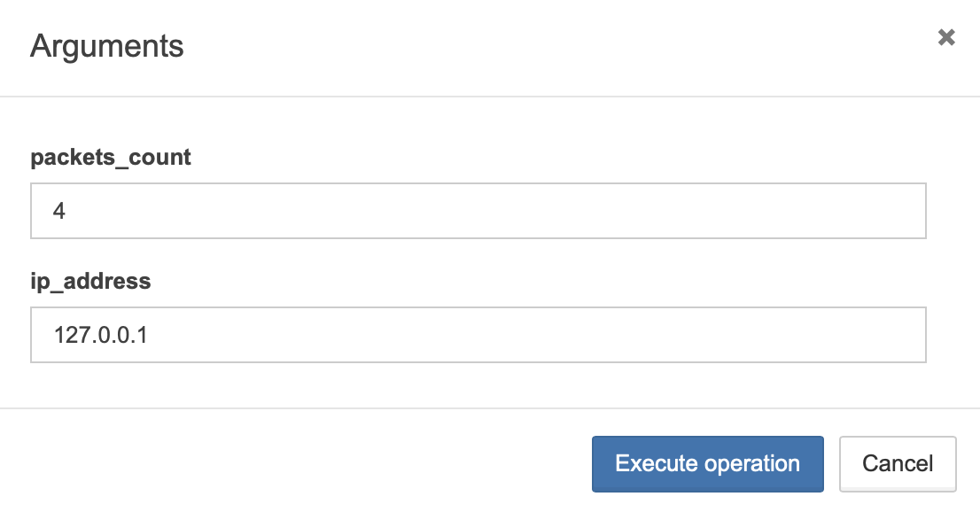Click the bold "packets_count" text
The image size is (980, 512).
tap(111, 158)
